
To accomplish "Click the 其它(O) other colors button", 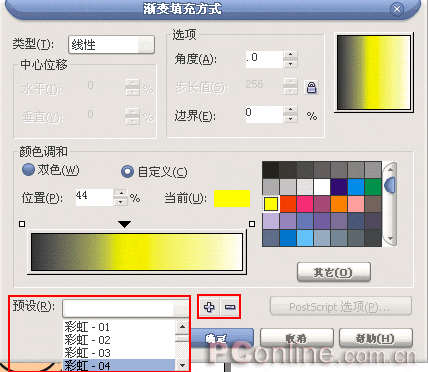I will pyautogui.click(x=334, y=273).
